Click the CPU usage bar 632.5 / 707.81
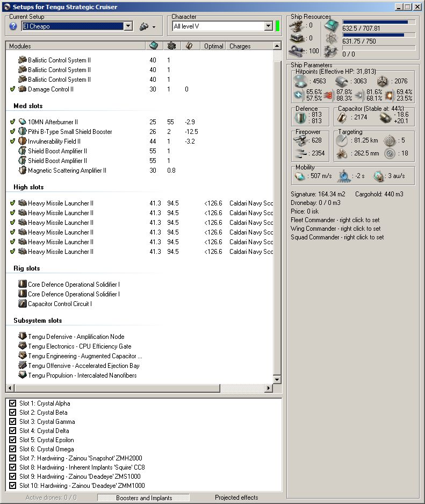The height and width of the screenshot is (504, 425). [379, 22]
